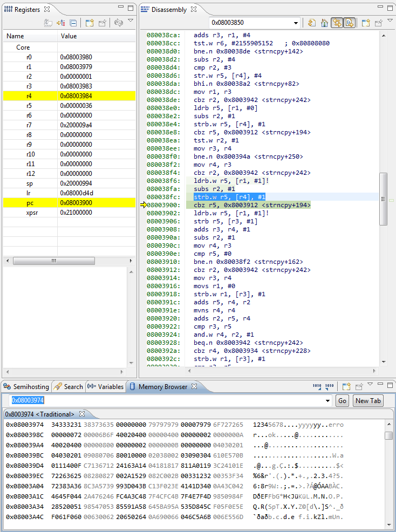Select the Memory Browser tab

coord(163,387)
